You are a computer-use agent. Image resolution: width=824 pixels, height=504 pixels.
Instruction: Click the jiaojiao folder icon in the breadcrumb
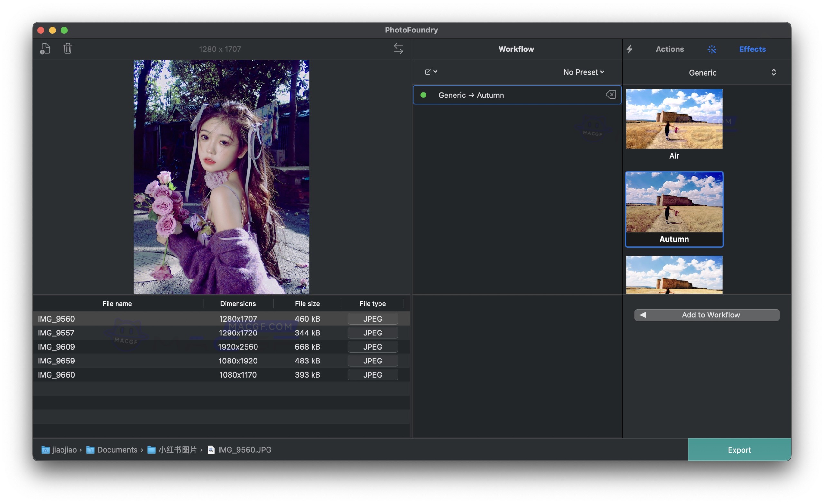pos(45,450)
